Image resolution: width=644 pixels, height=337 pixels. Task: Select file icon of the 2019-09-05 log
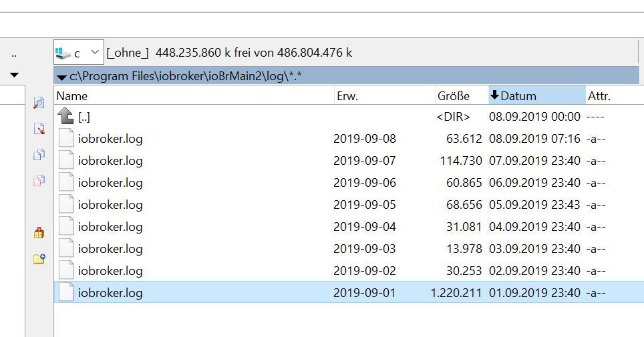tap(65, 204)
